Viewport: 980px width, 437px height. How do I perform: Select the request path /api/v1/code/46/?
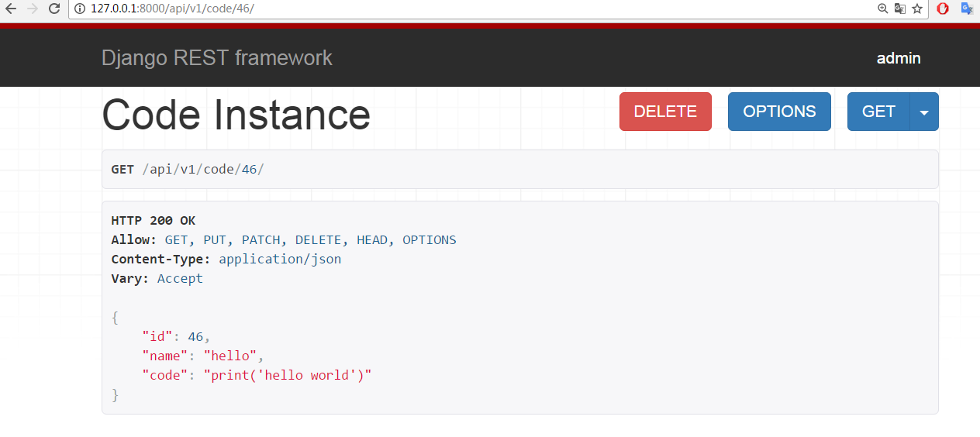(203, 169)
